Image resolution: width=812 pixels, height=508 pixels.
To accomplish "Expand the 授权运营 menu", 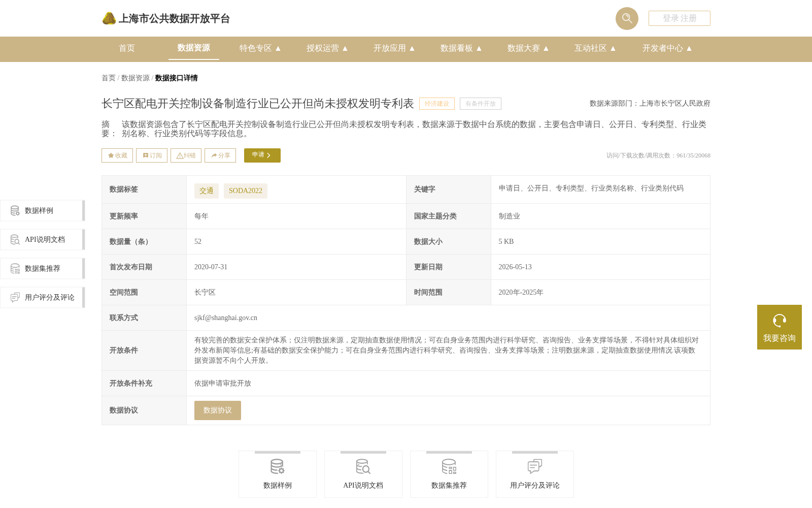I will click(x=327, y=48).
